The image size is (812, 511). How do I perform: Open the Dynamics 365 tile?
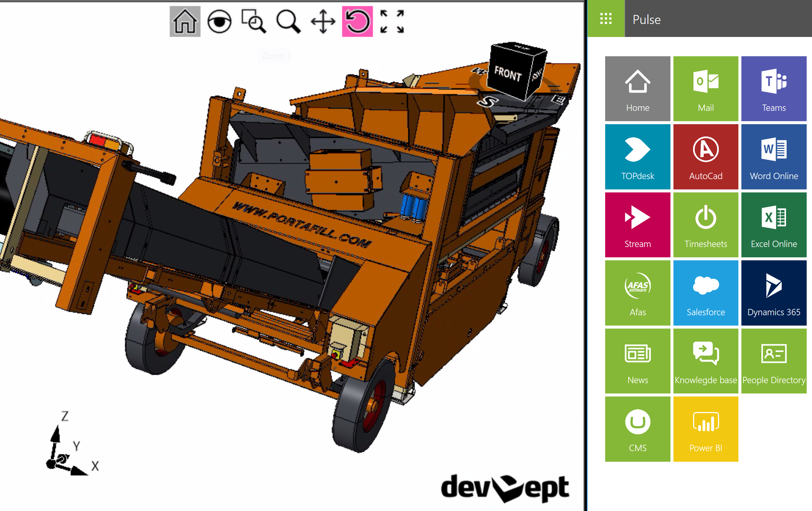pos(774,293)
